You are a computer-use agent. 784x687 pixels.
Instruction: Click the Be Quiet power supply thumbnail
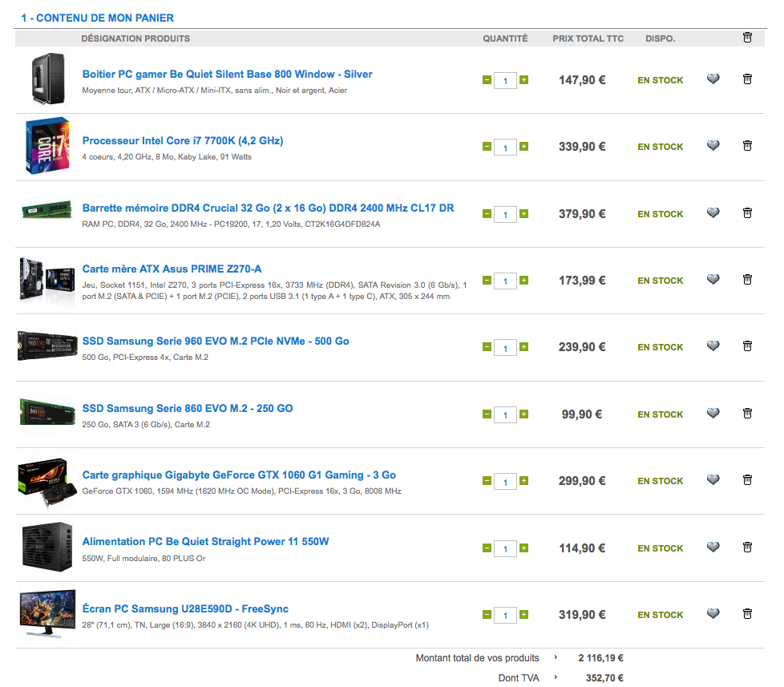pyautogui.click(x=47, y=547)
